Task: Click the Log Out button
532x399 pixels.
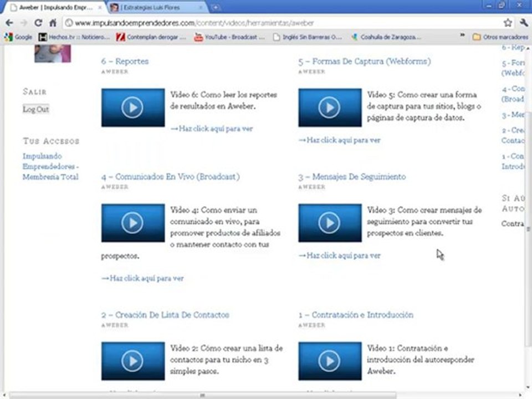Action: (36, 109)
